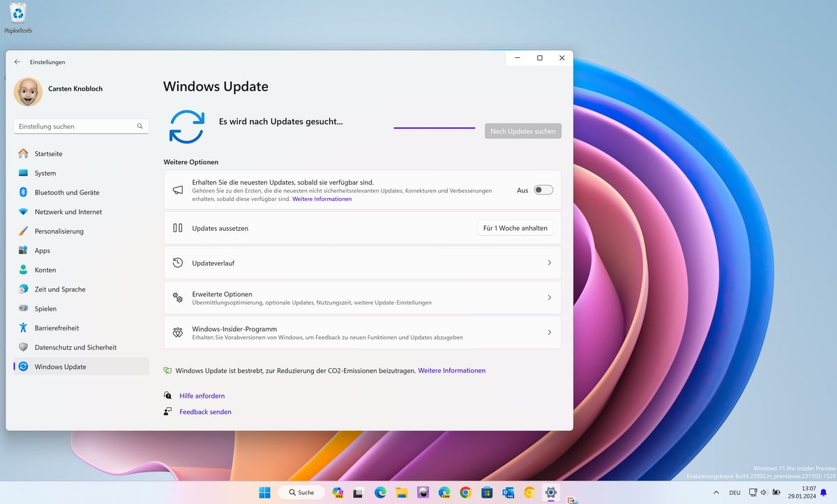Click the shield icon beside Datenschutz und Sicherheit
837x504 pixels.
(23, 347)
